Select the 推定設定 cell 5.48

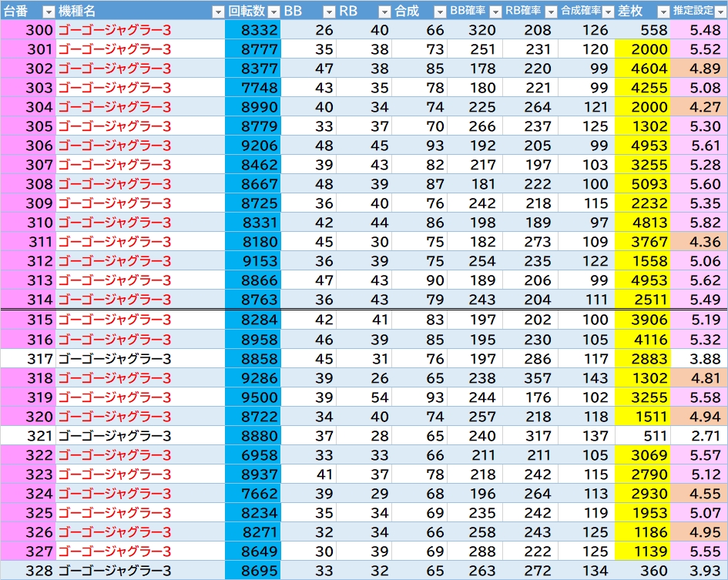pos(699,30)
